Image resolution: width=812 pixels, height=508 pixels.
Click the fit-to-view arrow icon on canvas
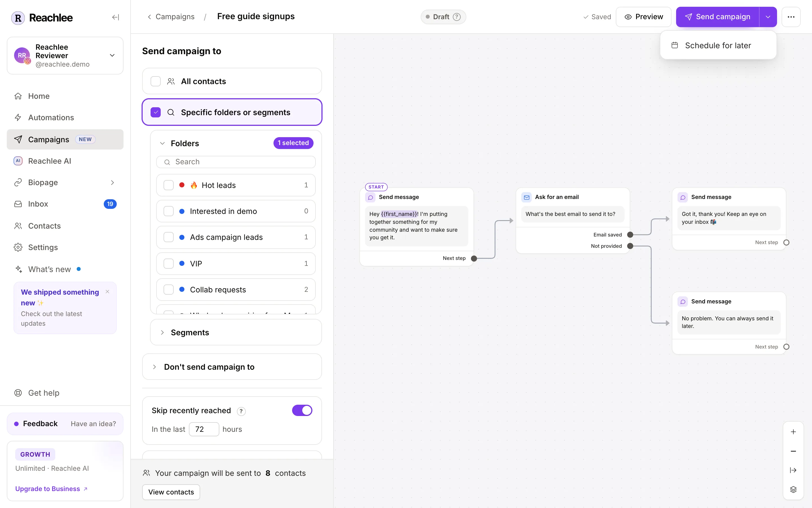793,470
